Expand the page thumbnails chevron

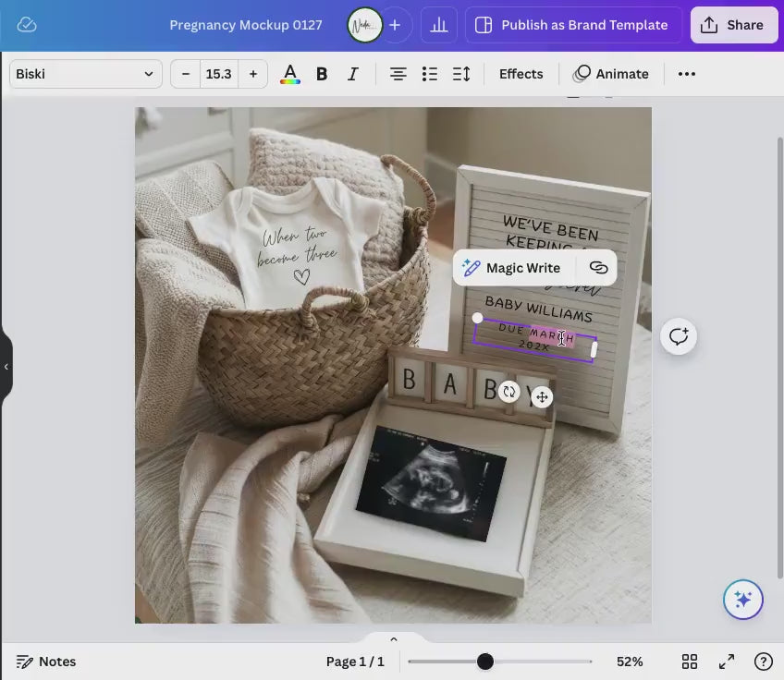pyautogui.click(x=393, y=639)
